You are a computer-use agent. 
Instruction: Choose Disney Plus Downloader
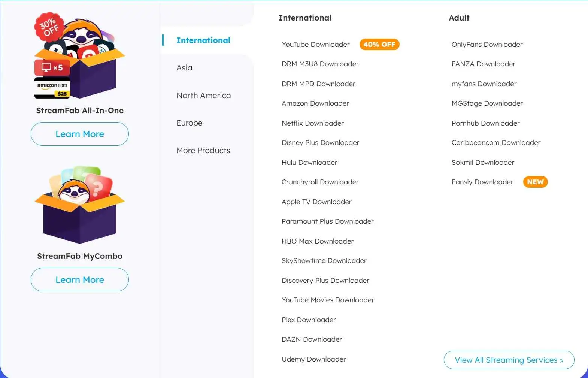[321, 143]
